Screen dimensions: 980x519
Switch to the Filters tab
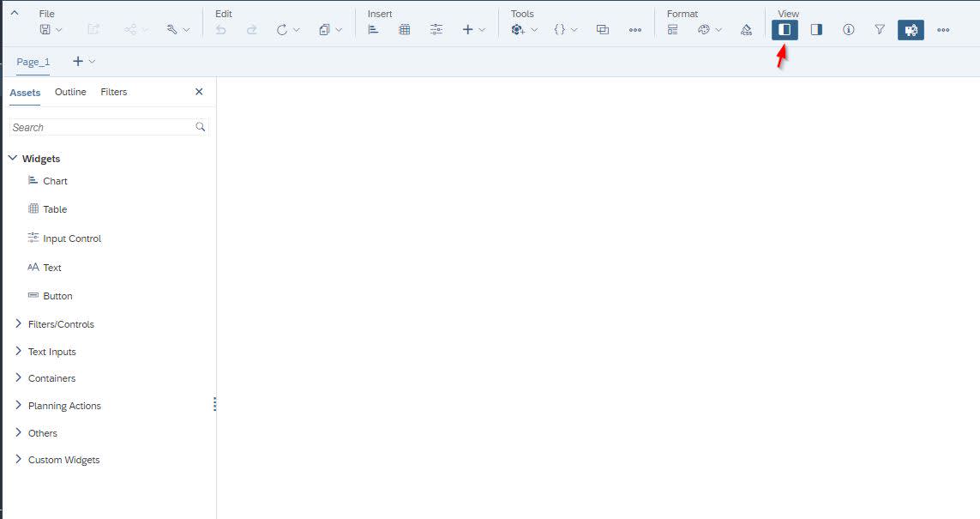(x=114, y=92)
